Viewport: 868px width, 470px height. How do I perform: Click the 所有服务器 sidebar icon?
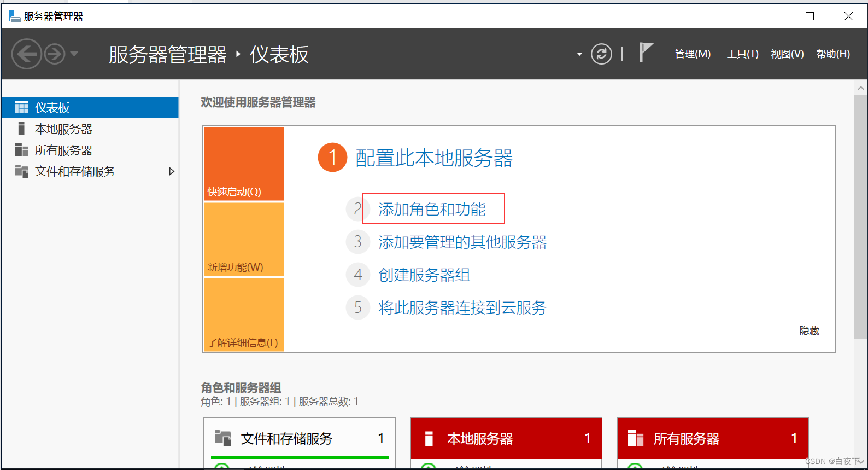(22, 150)
